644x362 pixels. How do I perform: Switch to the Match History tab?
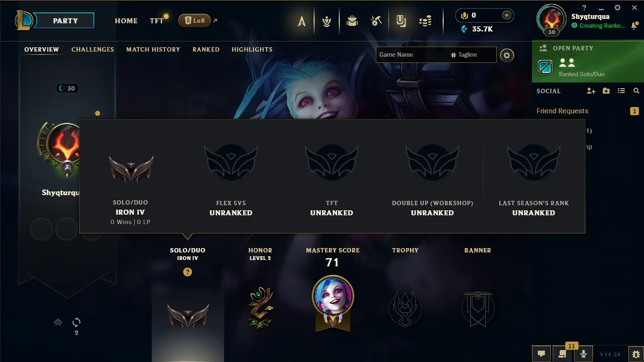(x=153, y=49)
